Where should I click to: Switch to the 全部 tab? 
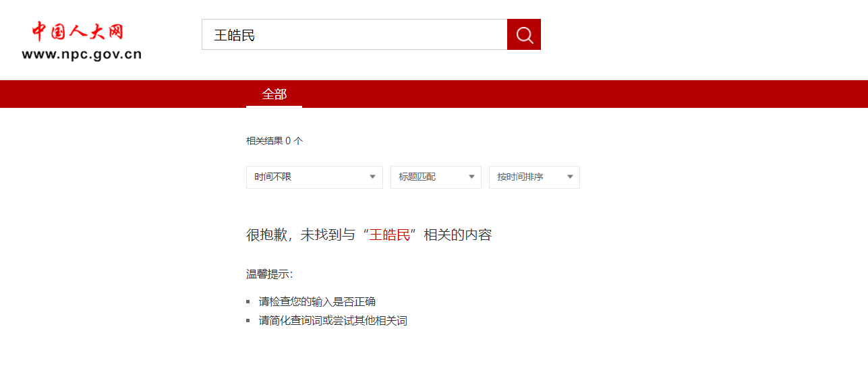coord(274,94)
